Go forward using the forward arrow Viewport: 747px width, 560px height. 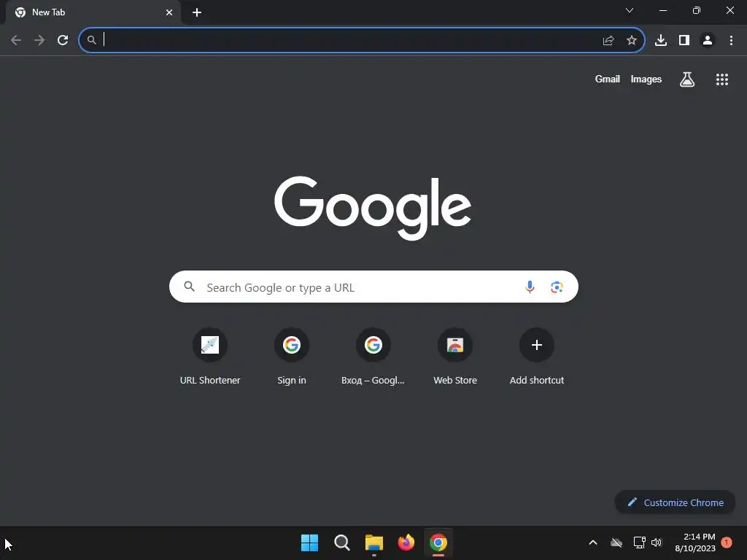click(39, 40)
